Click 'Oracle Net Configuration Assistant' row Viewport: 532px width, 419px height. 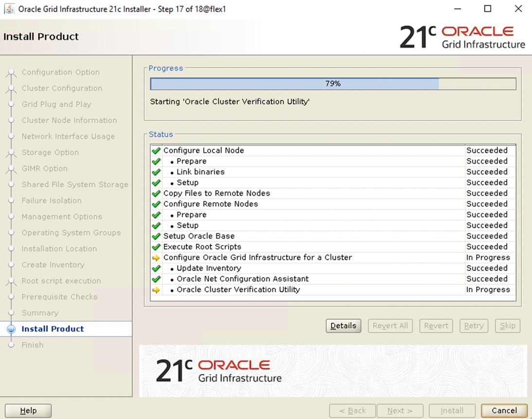333,279
